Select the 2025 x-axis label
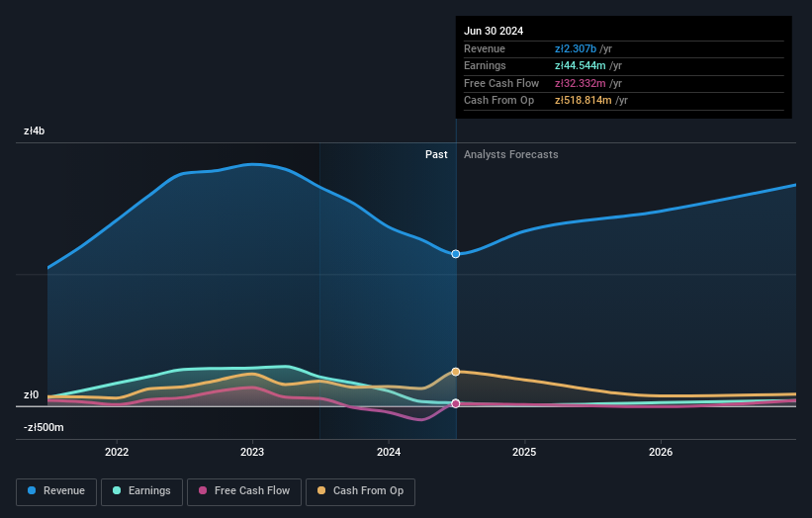Viewport: 812px width, 518px height. pos(524,452)
